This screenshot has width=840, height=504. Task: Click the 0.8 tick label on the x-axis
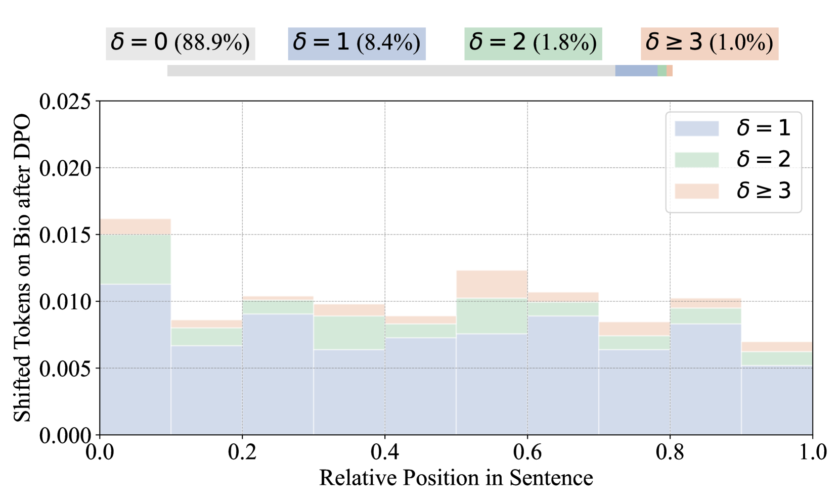click(x=670, y=452)
